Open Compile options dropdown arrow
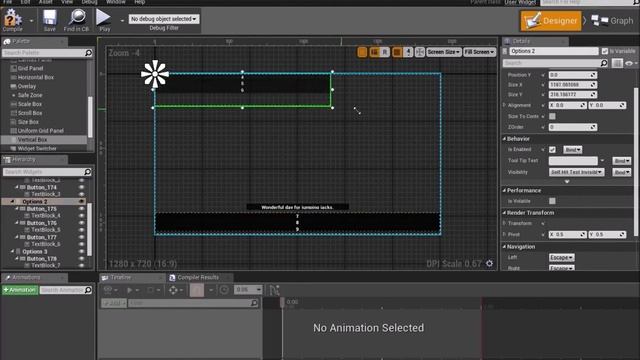Screen dimensions: 640x360 tap(31, 20)
